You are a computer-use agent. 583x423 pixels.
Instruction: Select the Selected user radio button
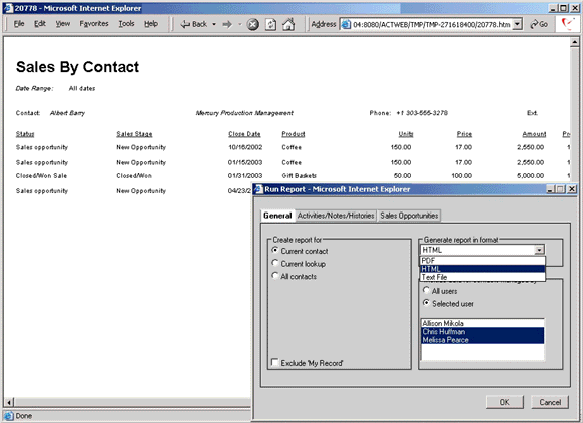(x=426, y=303)
